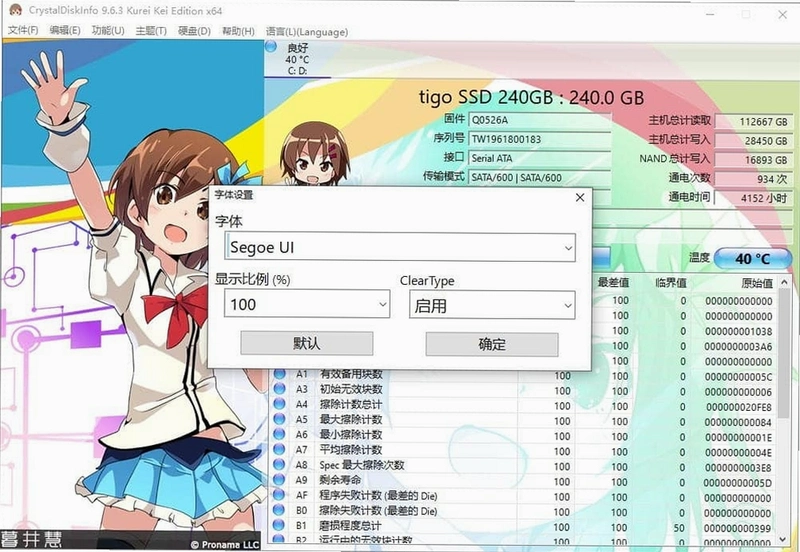Image resolution: width=800 pixels, height=552 pixels.
Task: Click the status circle of row B0
Action: (279, 511)
